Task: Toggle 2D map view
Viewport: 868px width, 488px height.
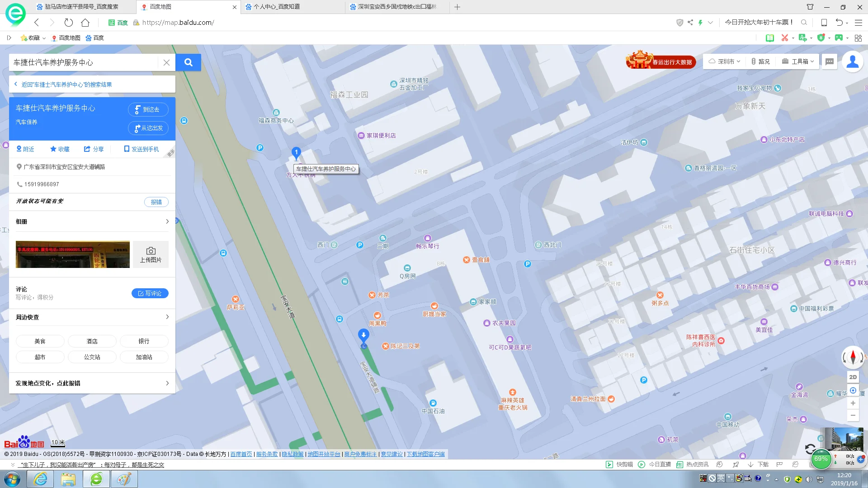Action: (x=853, y=377)
